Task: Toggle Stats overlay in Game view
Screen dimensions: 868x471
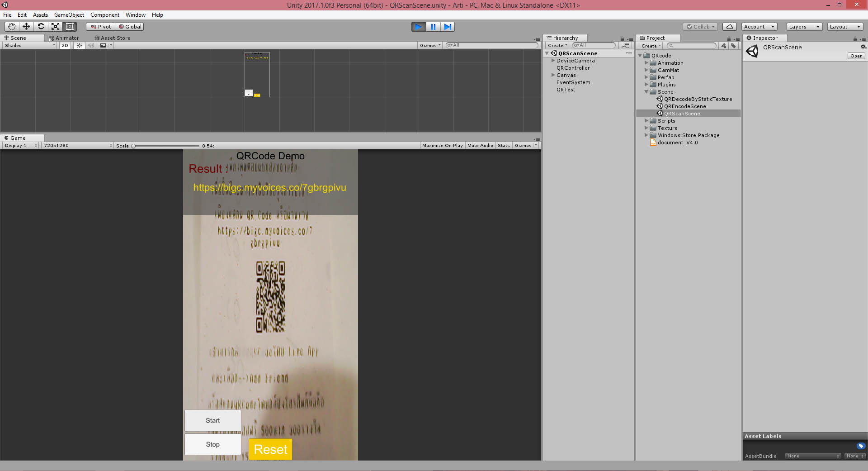Action: click(x=504, y=146)
